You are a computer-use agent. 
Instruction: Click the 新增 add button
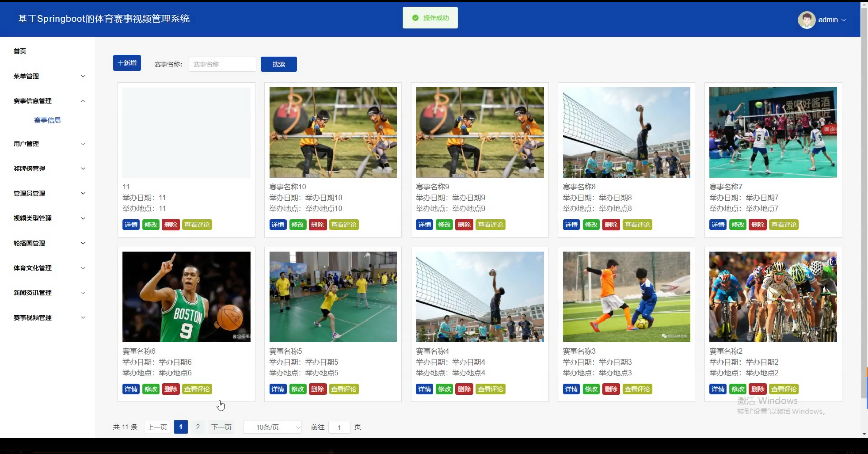click(127, 63)
